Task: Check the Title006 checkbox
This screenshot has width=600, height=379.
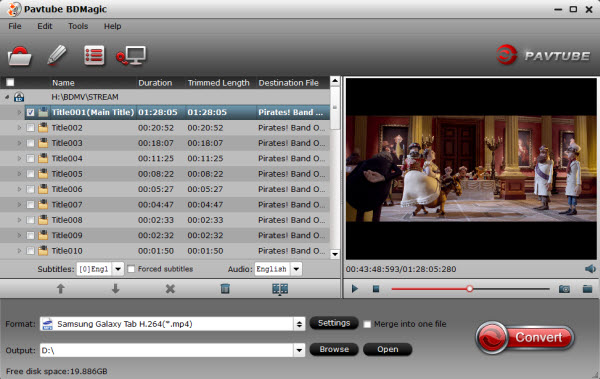Action: tap(31, 189)
